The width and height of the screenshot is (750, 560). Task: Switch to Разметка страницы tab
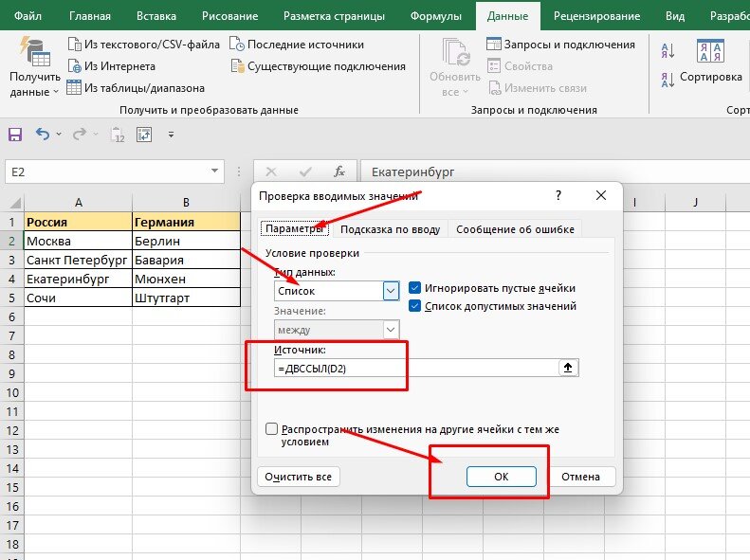334,16
